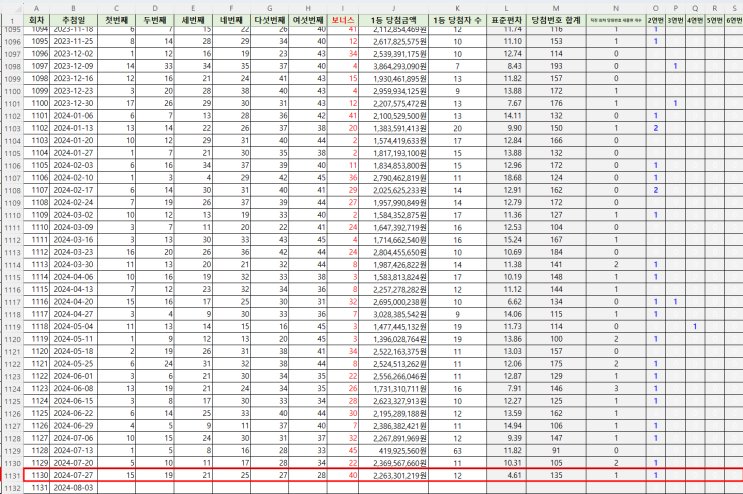The image size is (743, 494).
Task: Select row header 1110
Action: pyautogui.click(x=12, y=216)
